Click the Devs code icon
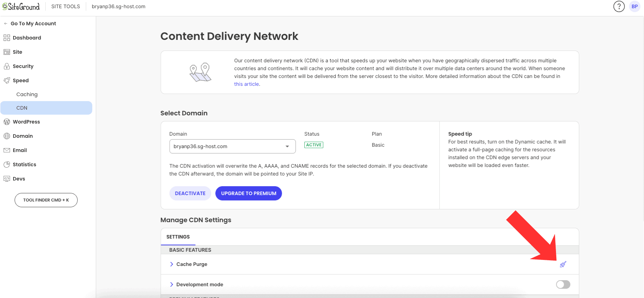This screenshot has width=644, height=298. pos(7,179)
